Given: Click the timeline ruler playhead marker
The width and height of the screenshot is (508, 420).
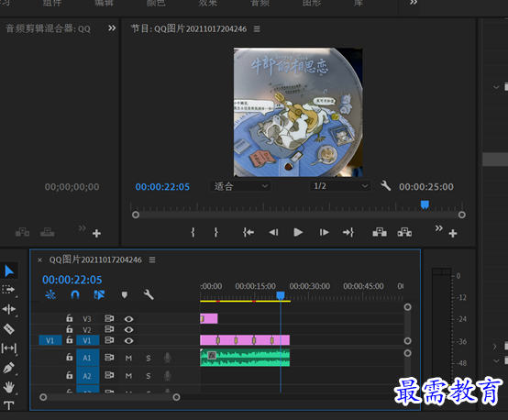Looking at the screenshot, I should click(x=281, y=295).
